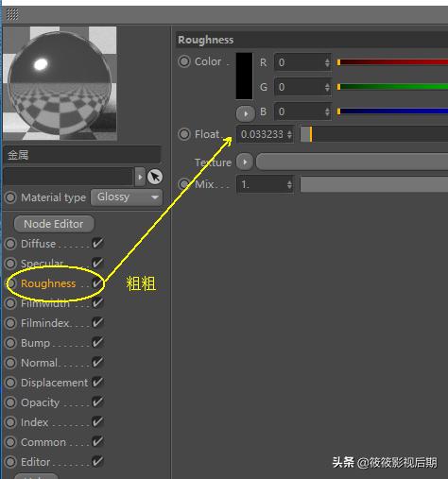Click the Float parameter animation dot
The image size is (448, 479).
click(184, 134)
